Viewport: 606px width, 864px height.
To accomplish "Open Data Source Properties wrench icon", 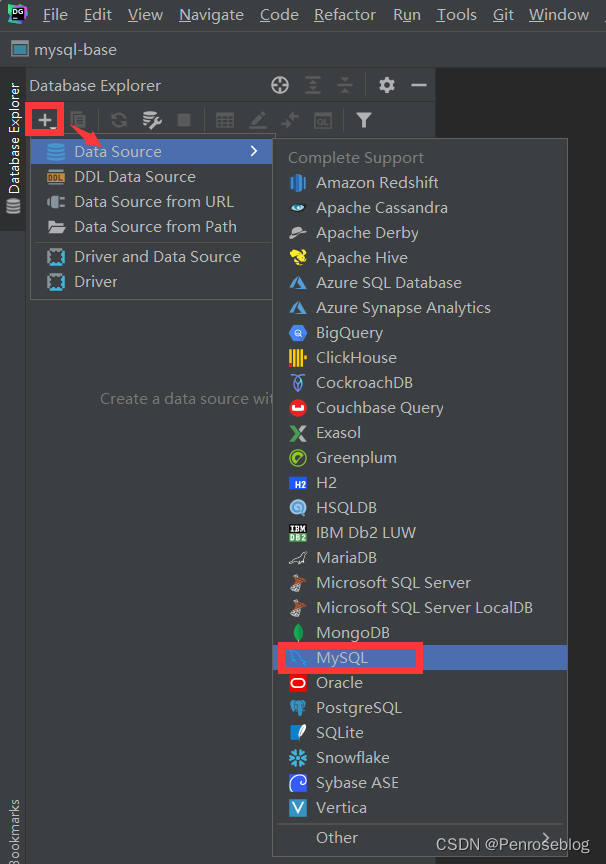I will tap(152, 120).
